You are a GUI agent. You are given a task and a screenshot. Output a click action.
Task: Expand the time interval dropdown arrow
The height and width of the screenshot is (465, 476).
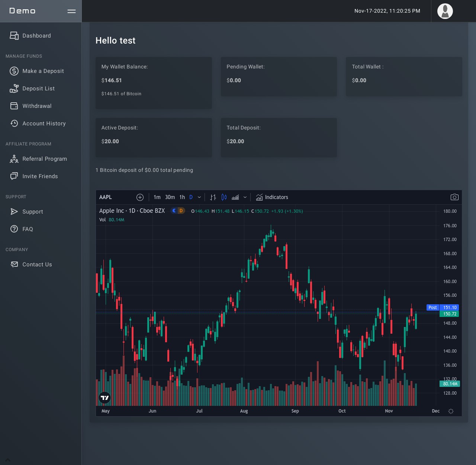pos(199,197)
